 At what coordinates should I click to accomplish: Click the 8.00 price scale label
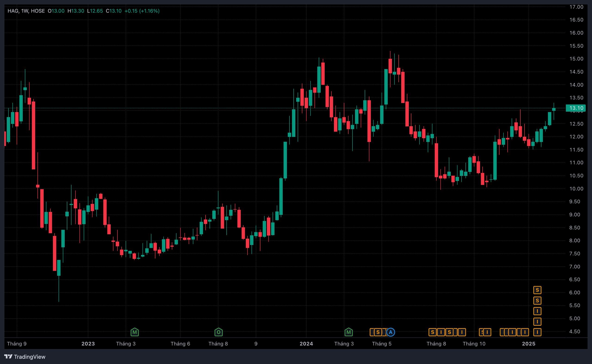click(x=575, y=241)
